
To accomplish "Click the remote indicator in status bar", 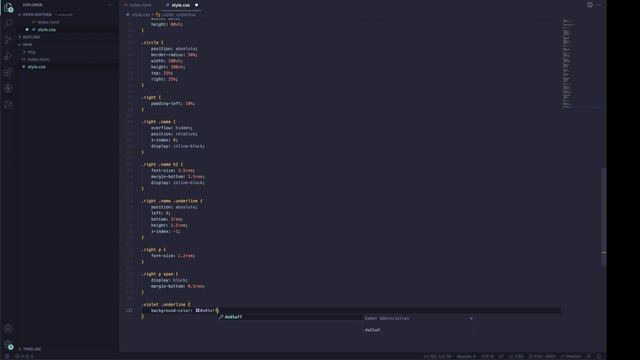I will [6, 356].
